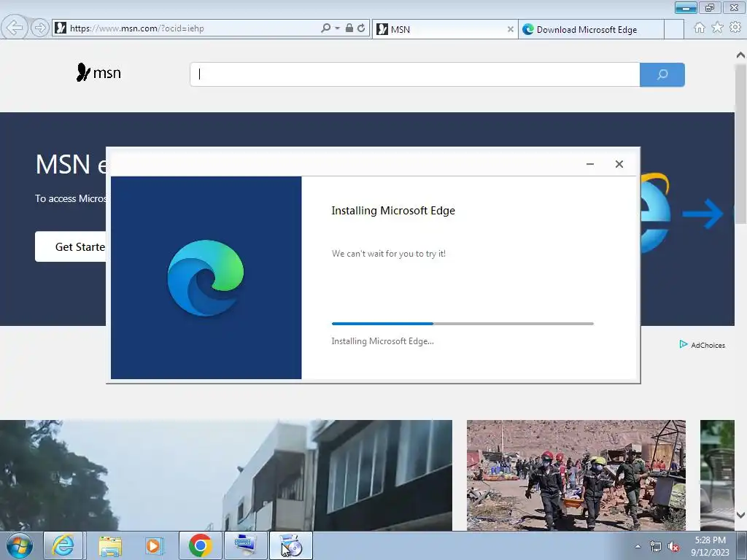Click the page scrollbar up arrow
747x560 pixels.
click(x=740, y=55)
